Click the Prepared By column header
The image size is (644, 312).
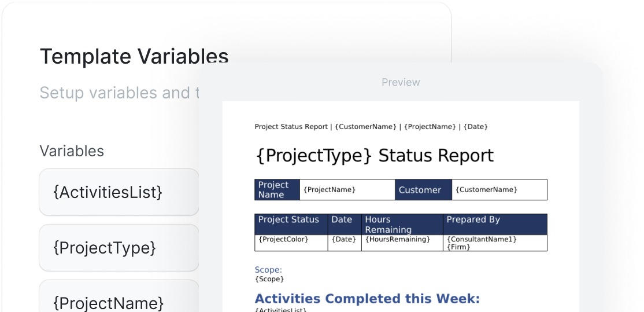point(495,225)
